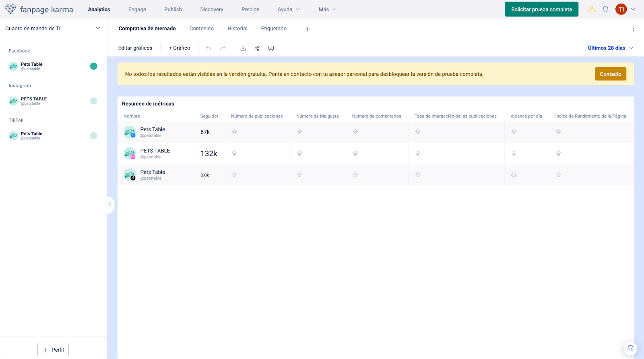
Task: Switch to the Contenido tab
Action: tap(202, 29)
